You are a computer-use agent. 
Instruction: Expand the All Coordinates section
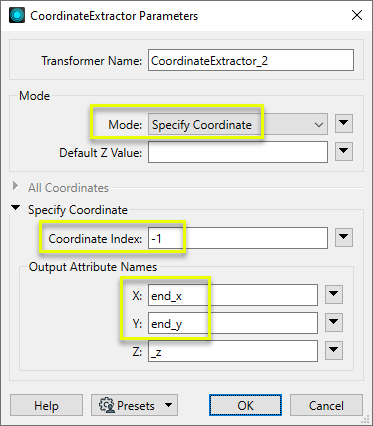tap(15, 186)
